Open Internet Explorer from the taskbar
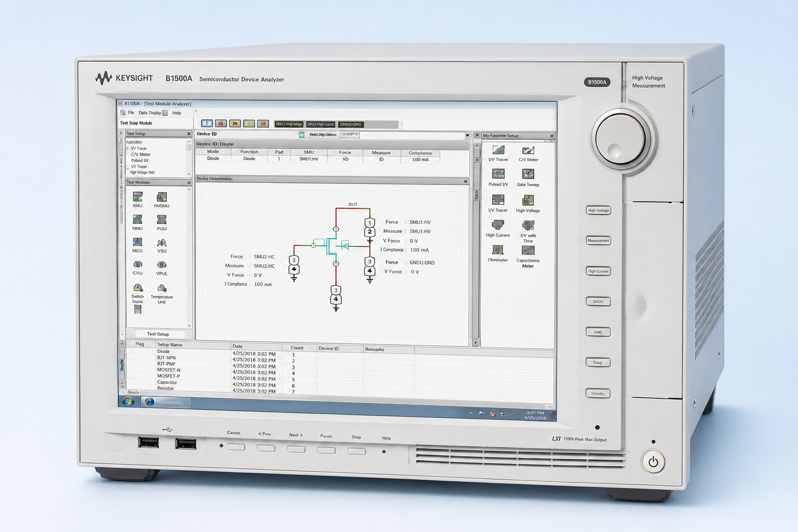Image resolution: width=798 pixels, height=532 pixels. click(150, 402)
